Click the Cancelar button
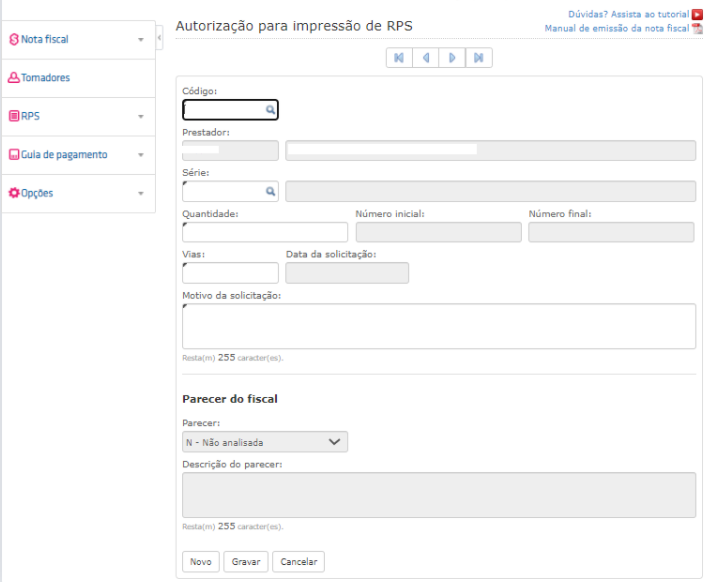 point(299,561)
